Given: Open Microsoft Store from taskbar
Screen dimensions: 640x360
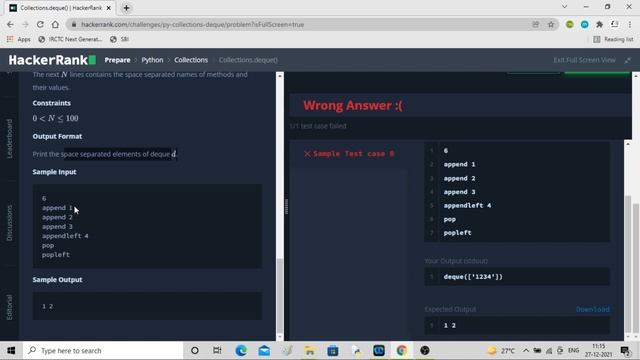Looking at the screenshot, I should [333, 351].
